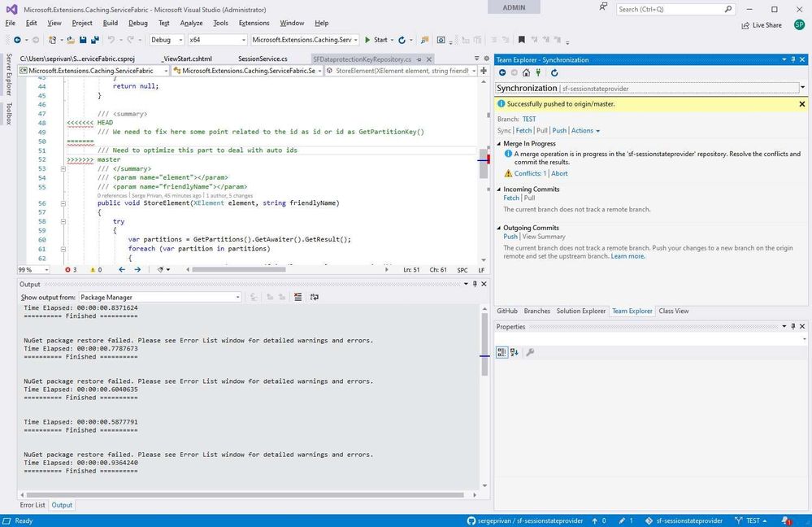The width and height of the screenshot is (812, 527).
Task: Click Fetch link under Incoming Commits
Action: [x=510, y=198]
